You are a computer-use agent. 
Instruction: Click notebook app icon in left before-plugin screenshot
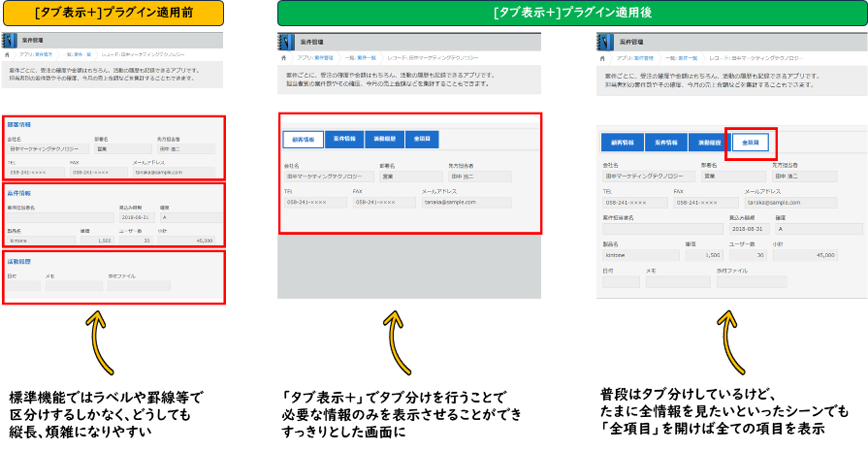(x=10, y=41)
